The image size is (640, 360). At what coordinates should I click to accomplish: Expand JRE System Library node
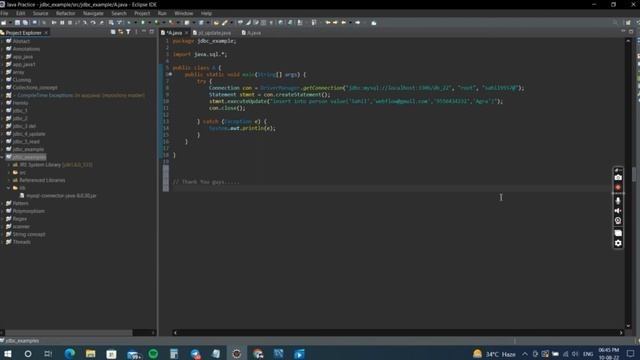tap(9, 164)
